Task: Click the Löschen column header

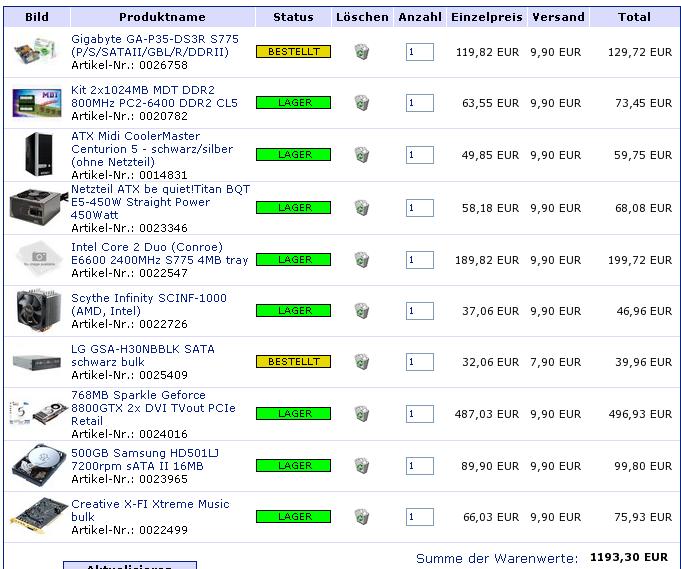Action: [362, 17]
